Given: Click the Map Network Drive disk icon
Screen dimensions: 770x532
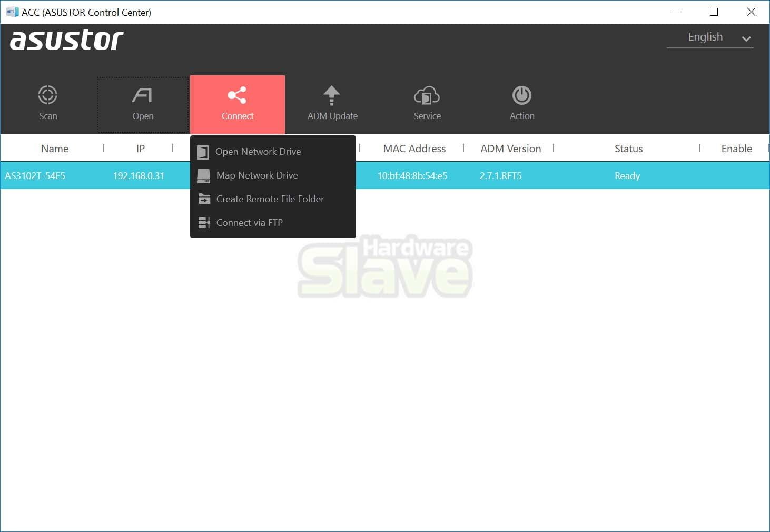Looking at the screenshot, I should click(x=203, y=176).
